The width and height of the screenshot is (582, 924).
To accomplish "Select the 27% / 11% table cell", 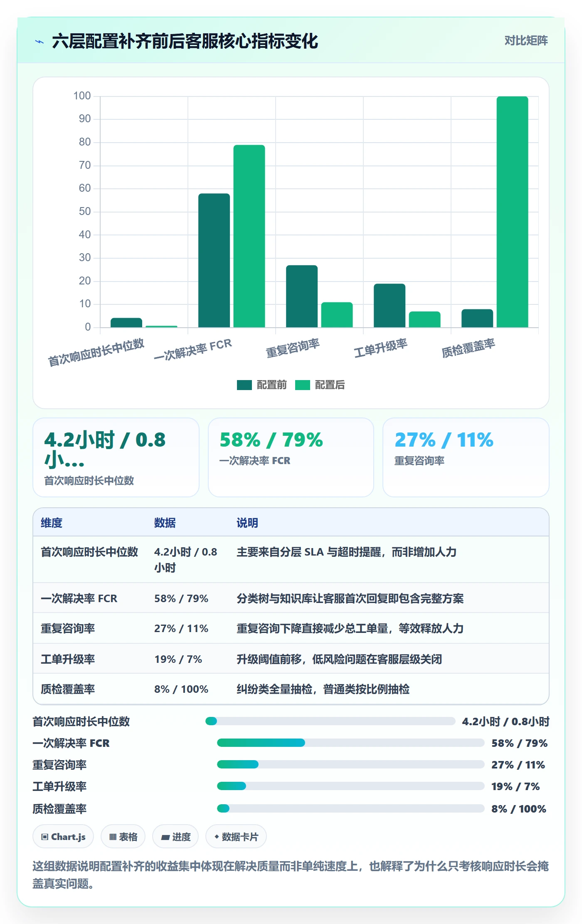I will click(x=181, y=628).
